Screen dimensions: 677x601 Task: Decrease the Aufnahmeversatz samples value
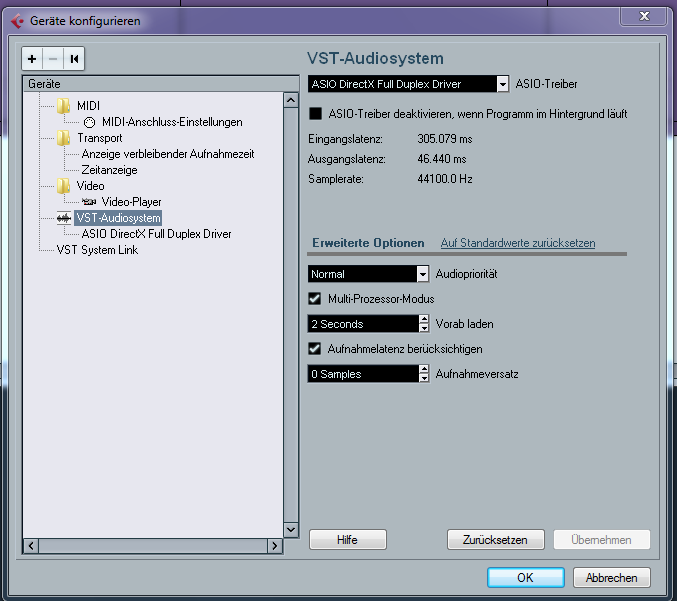[424, 378]
